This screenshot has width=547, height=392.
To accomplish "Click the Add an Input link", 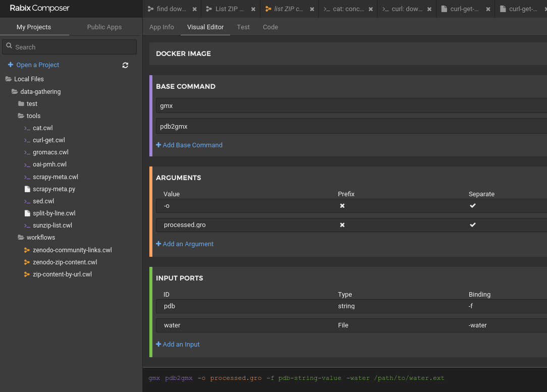I will coord(181,345).
